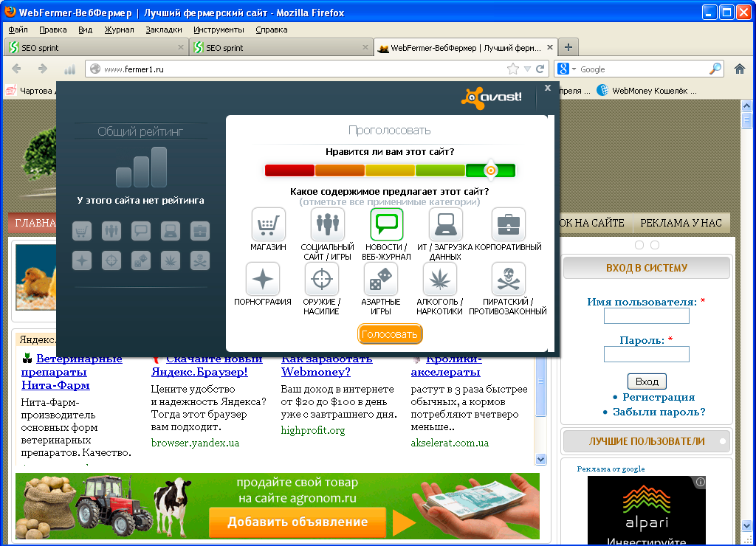Screen dimensions: 756x546
Task: Go back with the back arrow
Action: (x=16, y=69)
